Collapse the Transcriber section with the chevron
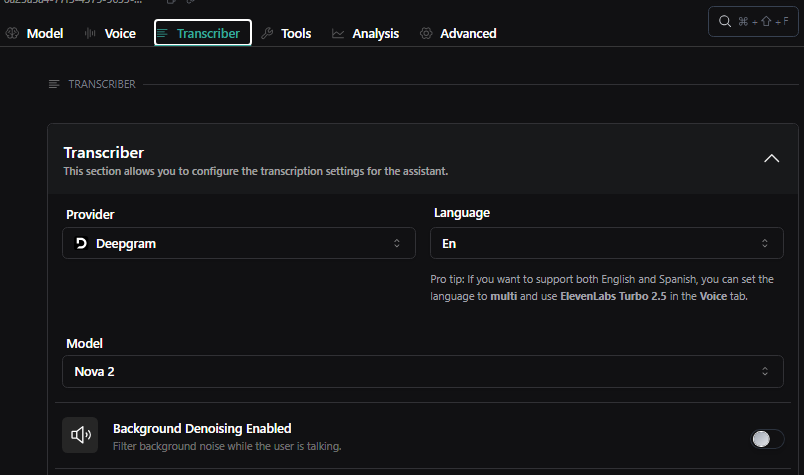 [770, 158]
